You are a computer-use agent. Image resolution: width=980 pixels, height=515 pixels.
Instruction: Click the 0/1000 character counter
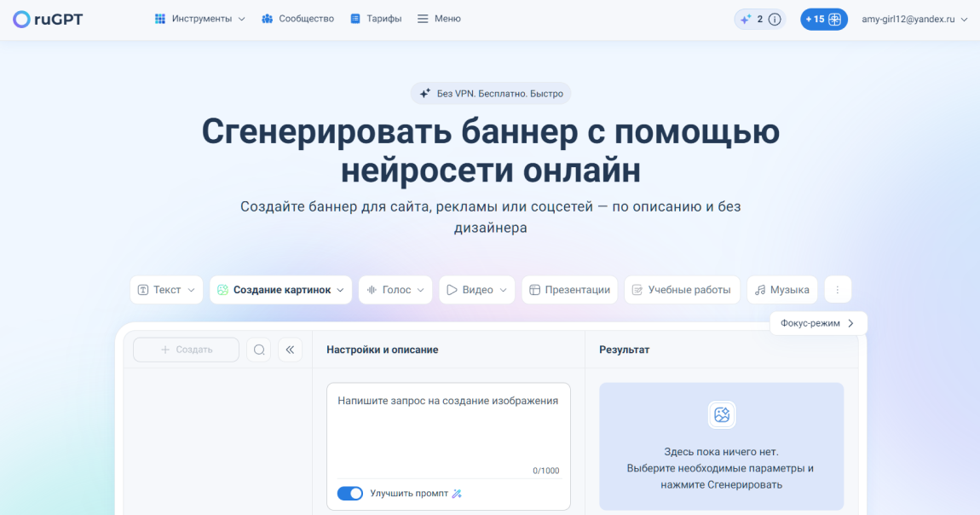pos(545,471)
